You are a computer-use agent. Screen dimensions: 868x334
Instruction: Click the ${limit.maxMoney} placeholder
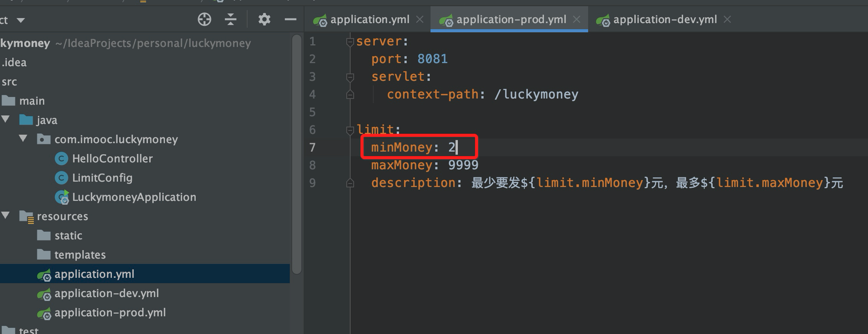766,183
